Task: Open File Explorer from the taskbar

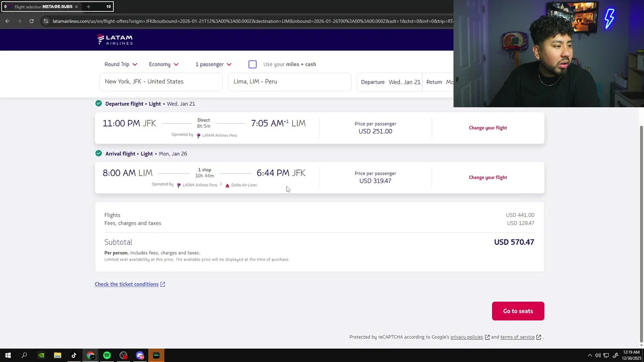Action: click(x=57, y=355)
